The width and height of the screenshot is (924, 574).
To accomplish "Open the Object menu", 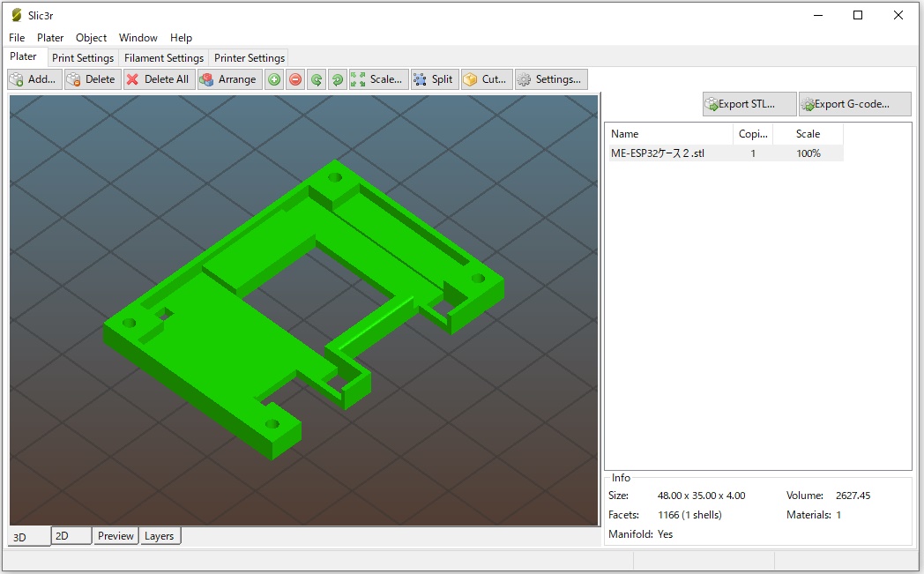I will (x=91, y=38).
